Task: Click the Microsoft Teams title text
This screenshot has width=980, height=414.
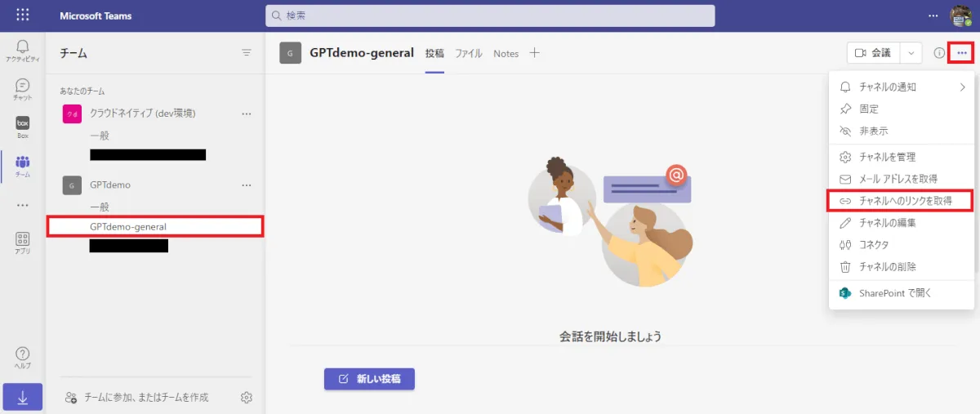Action: (96, 16)
